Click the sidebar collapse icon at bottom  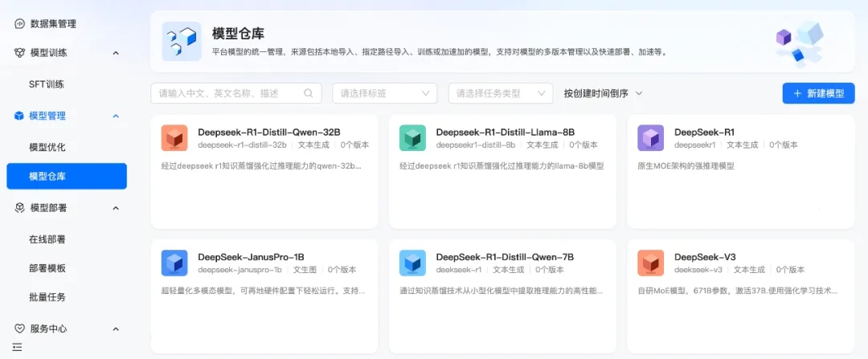click(18, 347)
